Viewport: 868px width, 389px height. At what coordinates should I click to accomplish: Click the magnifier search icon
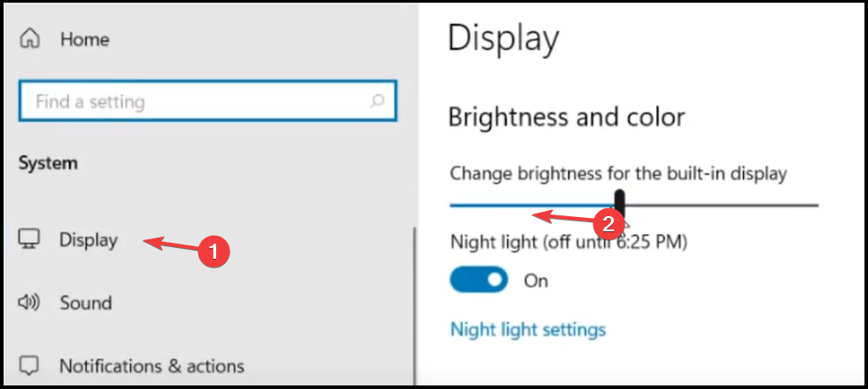click(377, 101)
